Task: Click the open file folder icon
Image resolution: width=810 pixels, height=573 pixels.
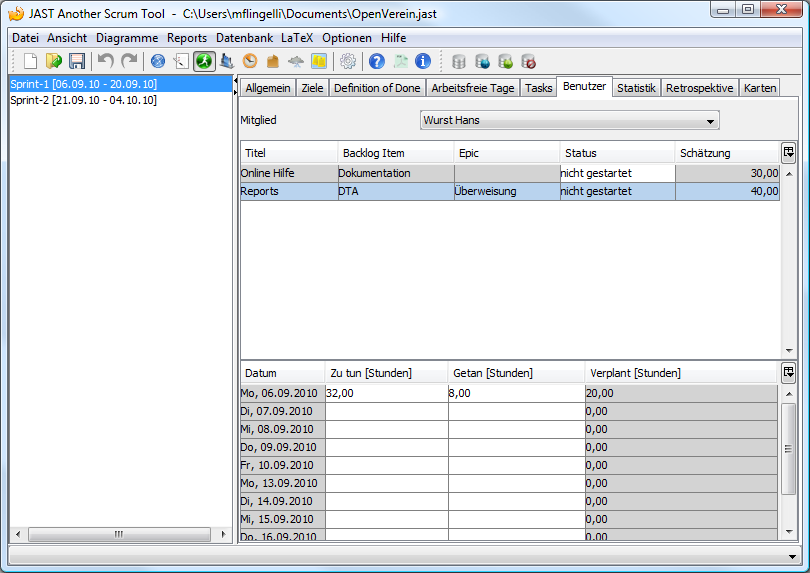Action: [x=54, y=61]
